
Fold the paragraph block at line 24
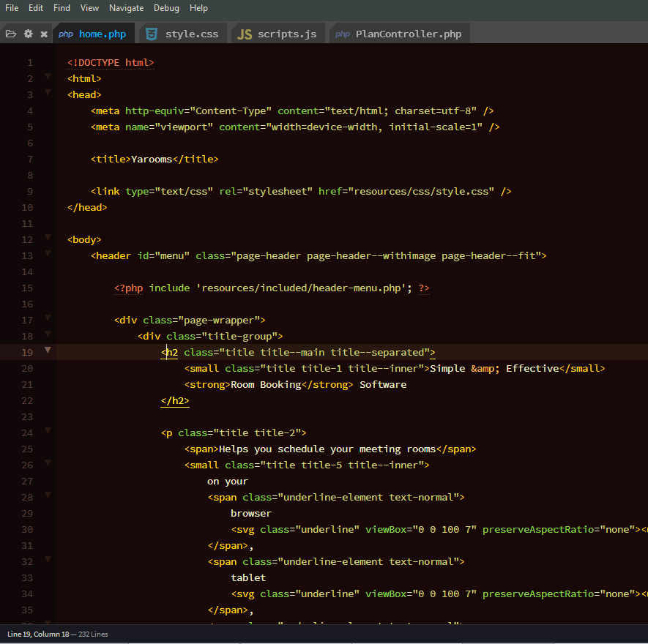click(48, 430)
